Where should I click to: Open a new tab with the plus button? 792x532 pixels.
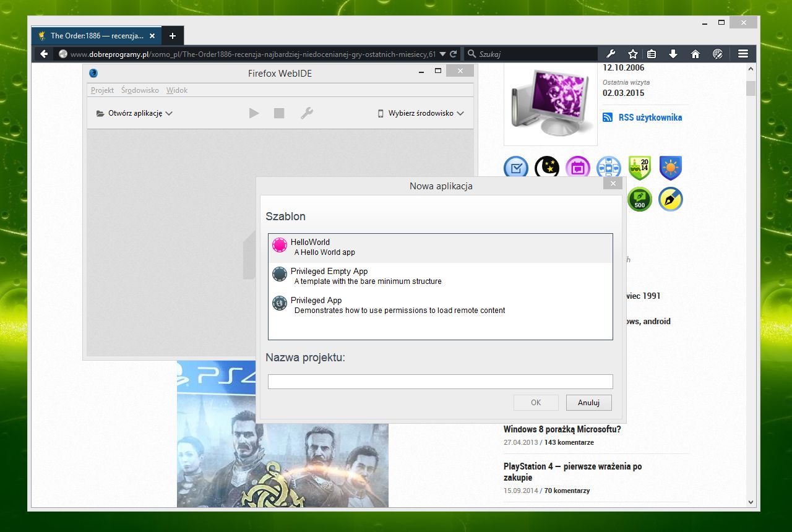point(173,36)
